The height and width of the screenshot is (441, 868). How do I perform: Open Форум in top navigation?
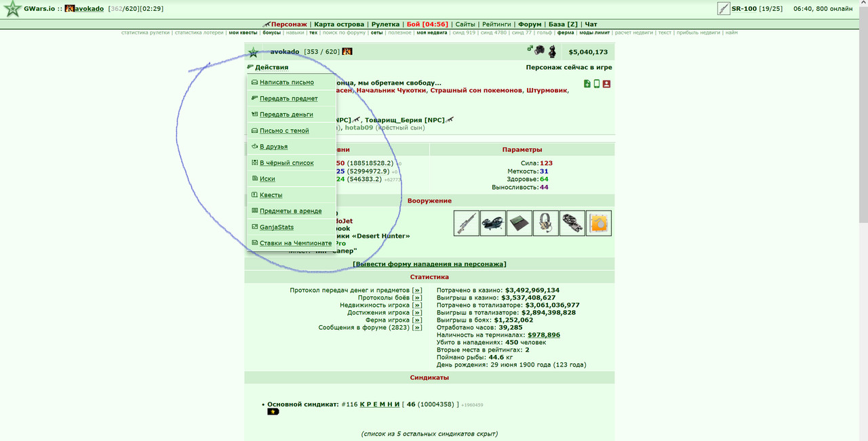[530, 24]
